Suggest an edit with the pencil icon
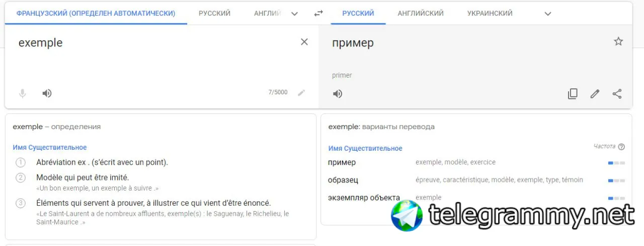 click(595, 94)
